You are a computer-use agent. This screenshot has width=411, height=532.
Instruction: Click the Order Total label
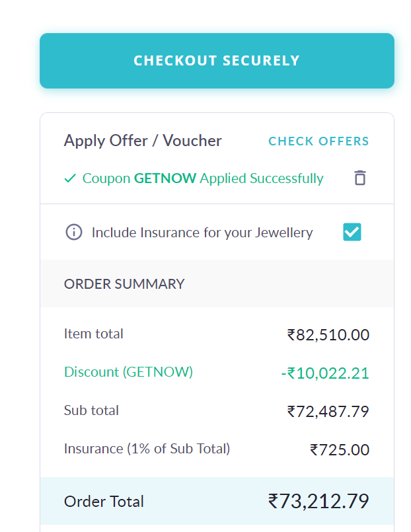coord(104,502)
